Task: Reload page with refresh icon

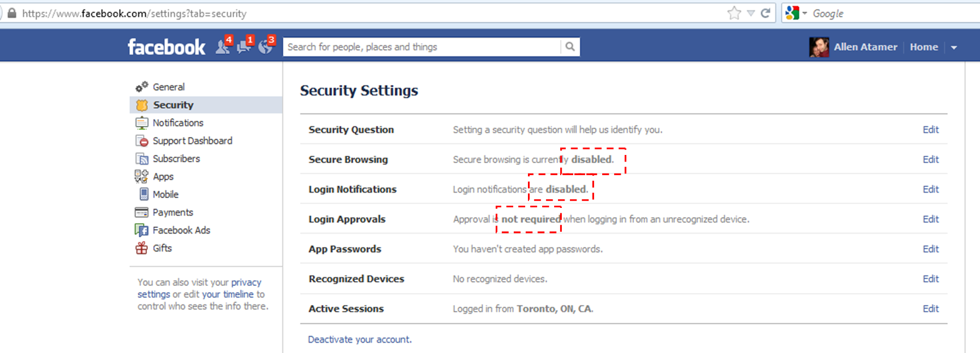Action: (x=765, y=13)
